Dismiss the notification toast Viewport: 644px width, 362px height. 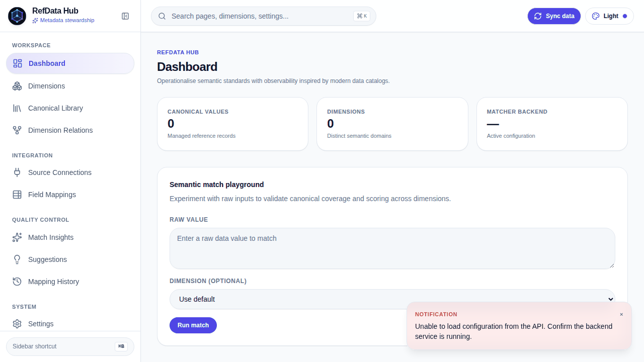pos(621,314)
